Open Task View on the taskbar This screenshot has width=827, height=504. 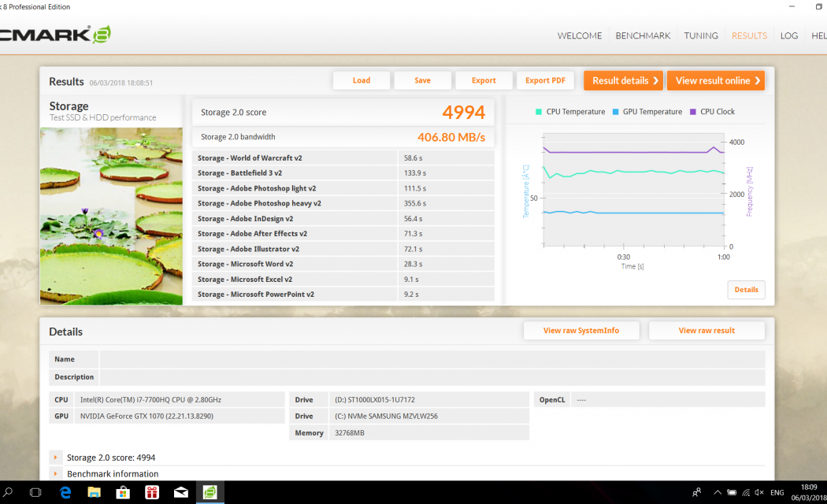(35, 492)
